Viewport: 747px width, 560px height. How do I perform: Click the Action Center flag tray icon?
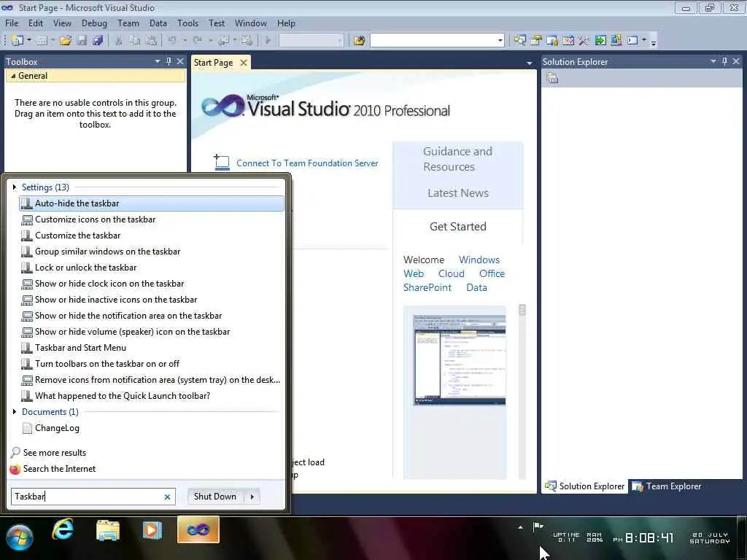(538, 526)
